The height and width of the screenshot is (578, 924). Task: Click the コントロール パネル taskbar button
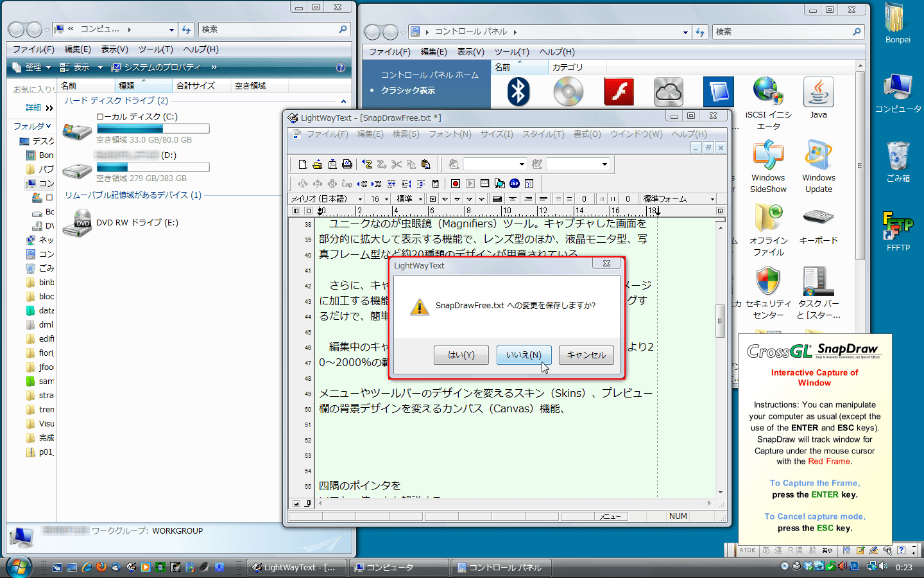pos(501,568)
